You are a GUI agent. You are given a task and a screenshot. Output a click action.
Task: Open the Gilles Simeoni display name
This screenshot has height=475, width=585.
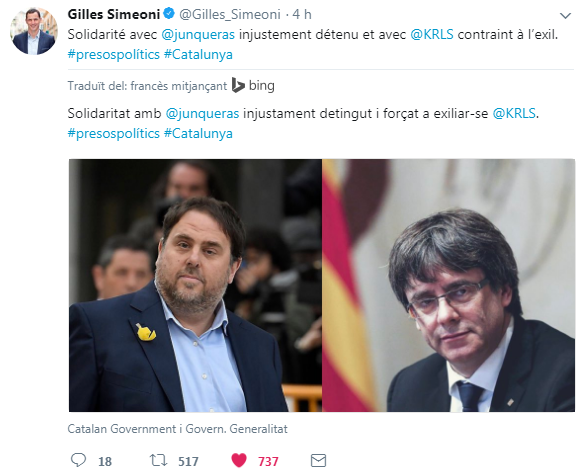(114, 14)
